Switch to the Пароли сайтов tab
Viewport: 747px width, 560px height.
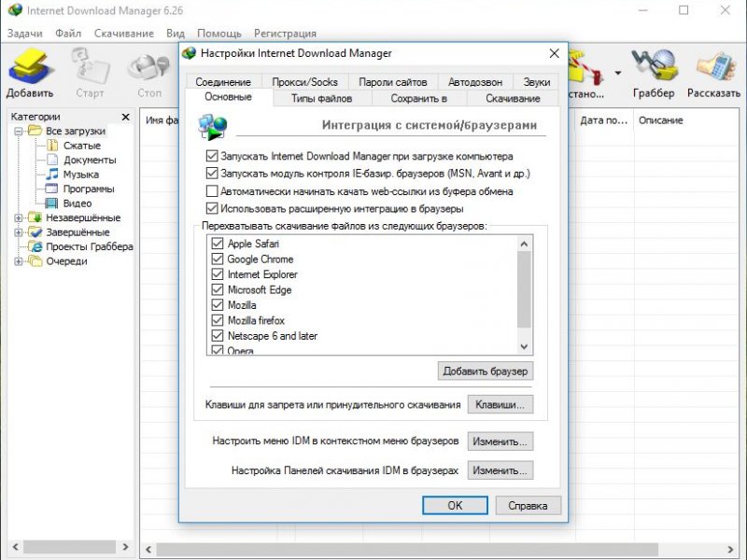392,82
